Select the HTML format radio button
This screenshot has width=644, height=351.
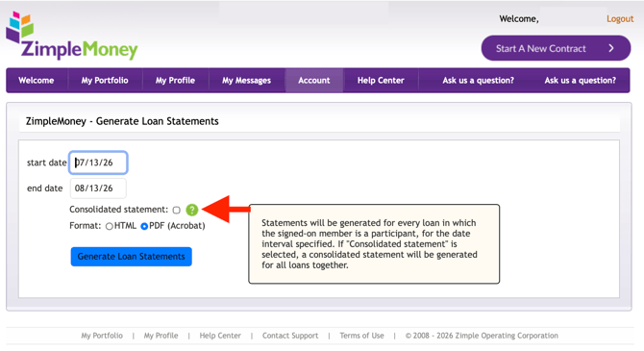[110, 226]
